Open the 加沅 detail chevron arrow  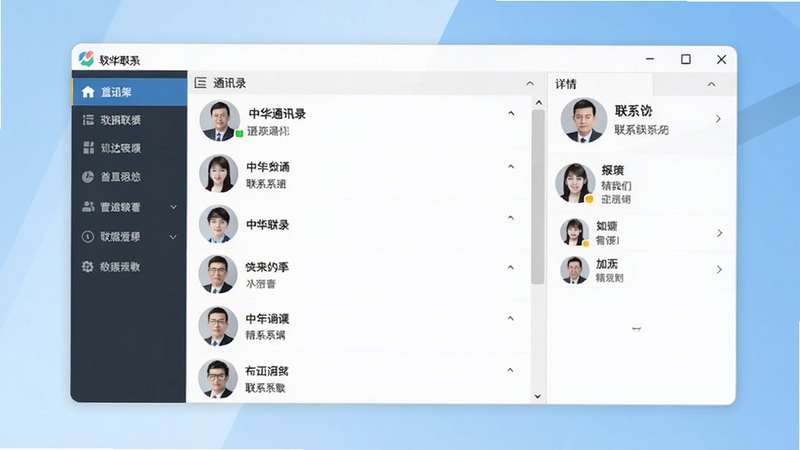719,269
